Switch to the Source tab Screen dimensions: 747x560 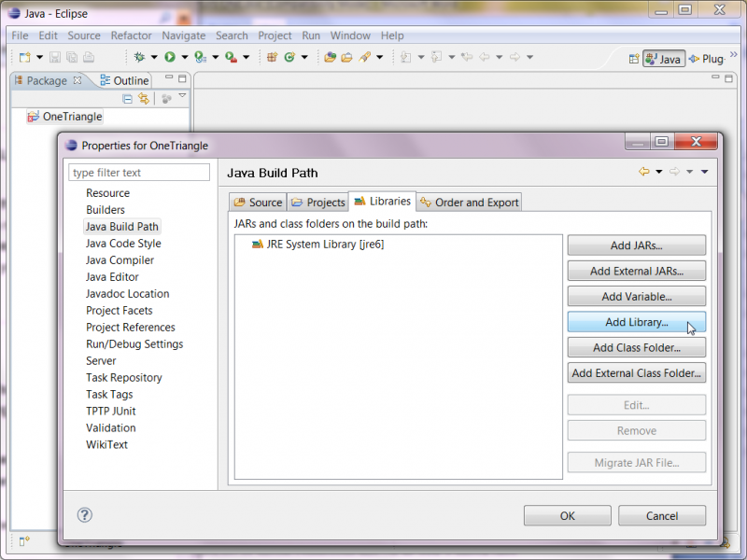[258, 203]
